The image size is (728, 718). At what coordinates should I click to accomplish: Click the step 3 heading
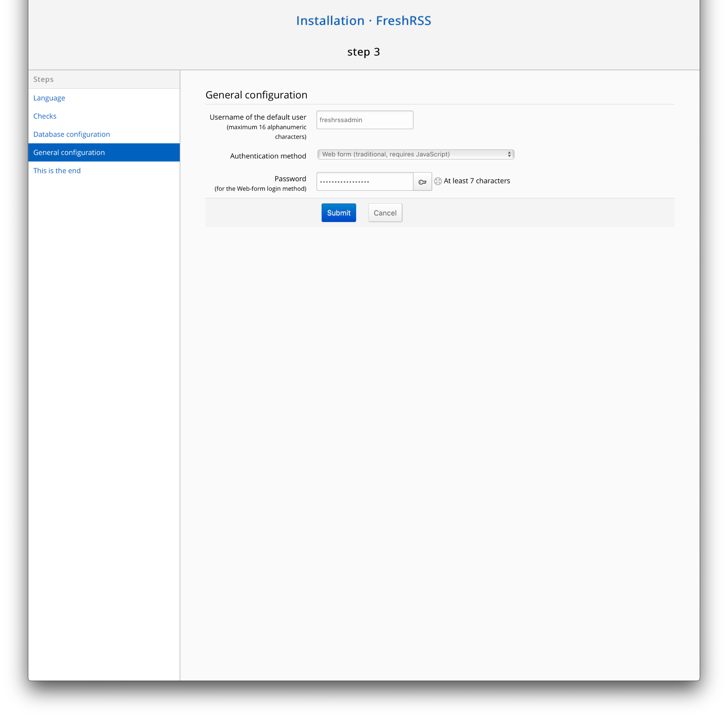pos(363,51)
